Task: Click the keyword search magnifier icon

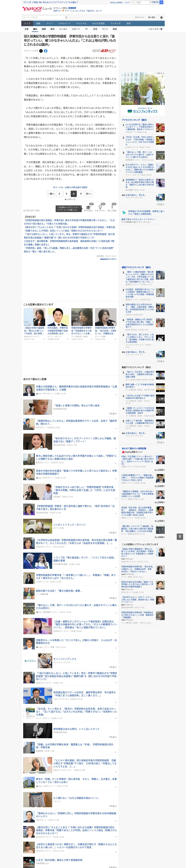Action: 66,18
